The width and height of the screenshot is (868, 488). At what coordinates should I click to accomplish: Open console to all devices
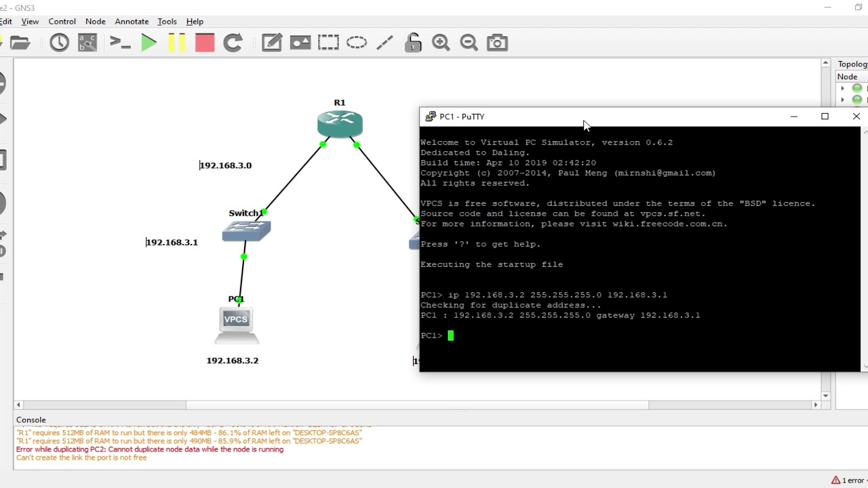click(120, 43)
